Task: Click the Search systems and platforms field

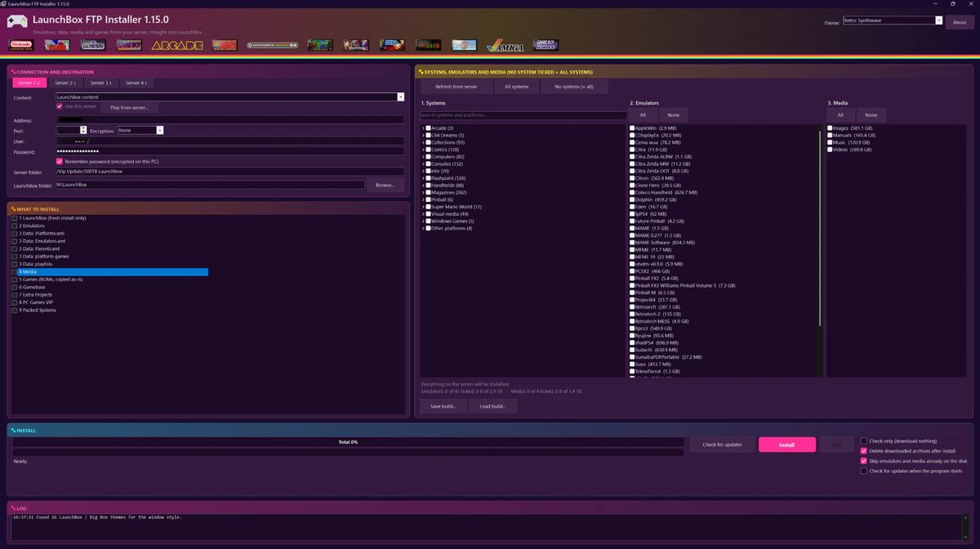Action: (x=522, y=115)
